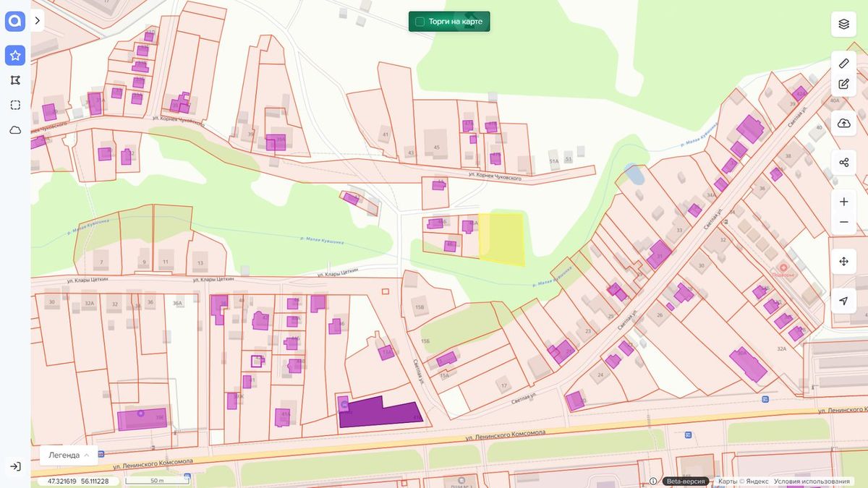Viewport: 868px width, 488px height.
Task: Click the house number 51A label
Action: [554, 160]
